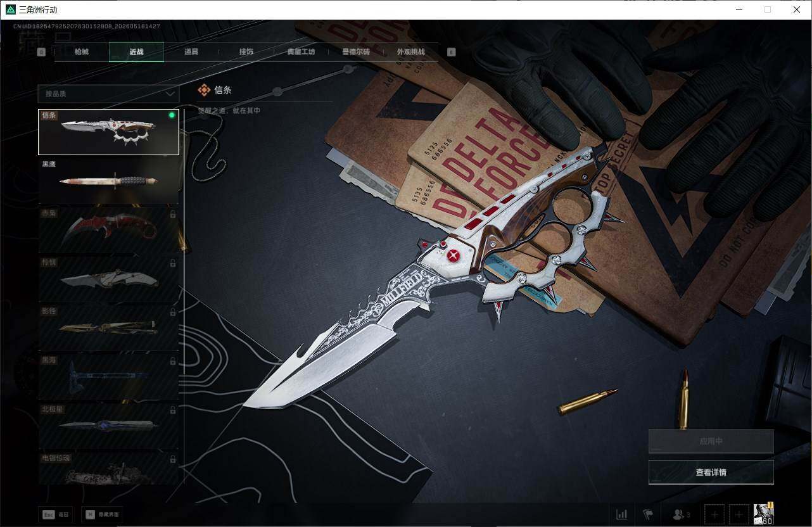812x527 pixels.
Task: Select the 近战 melee tab
Action: [136, 52]
